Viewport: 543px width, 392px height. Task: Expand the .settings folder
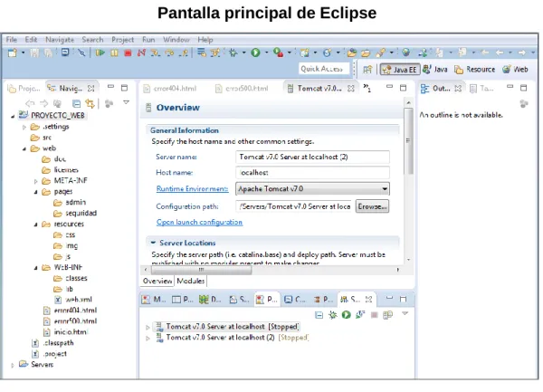click(x=24, y=127)
